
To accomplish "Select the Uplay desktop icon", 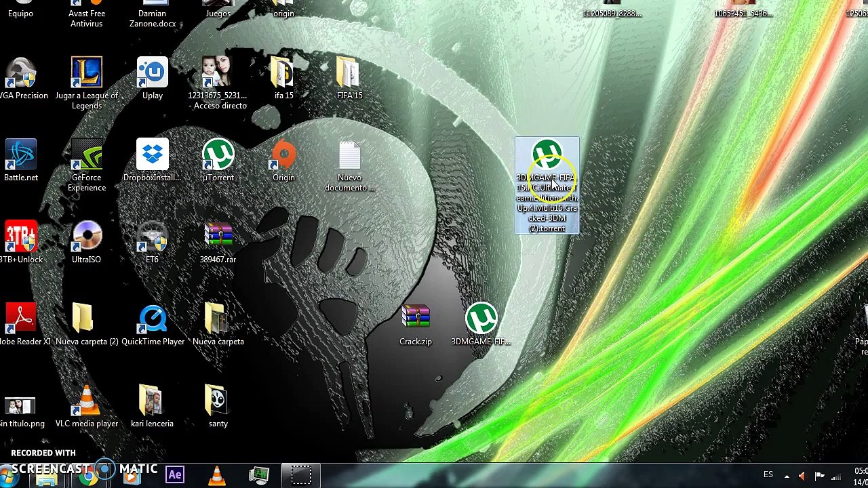I will pos(153,79).
